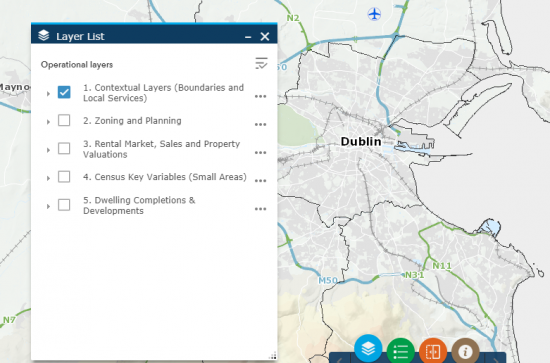The height and width of the screenshot is (363, 550).
Task: Expand the Contextual Layers group
Action: pos(48,94)
